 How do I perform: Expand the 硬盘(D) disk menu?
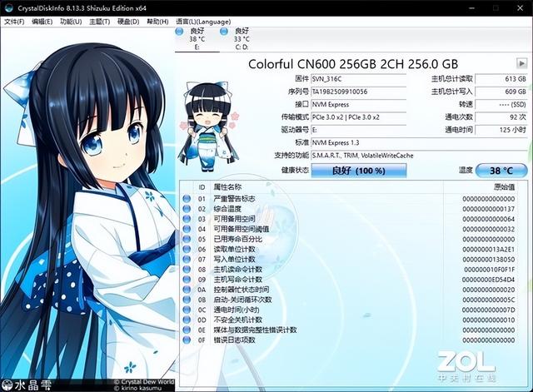click(129, 21)
